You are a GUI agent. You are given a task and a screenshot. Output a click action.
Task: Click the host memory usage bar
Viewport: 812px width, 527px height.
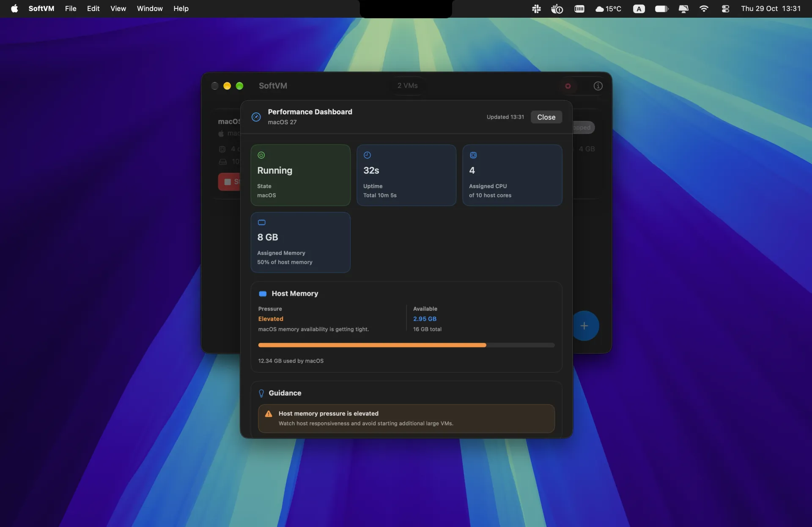pyautogui.click(x=406, y=345)
